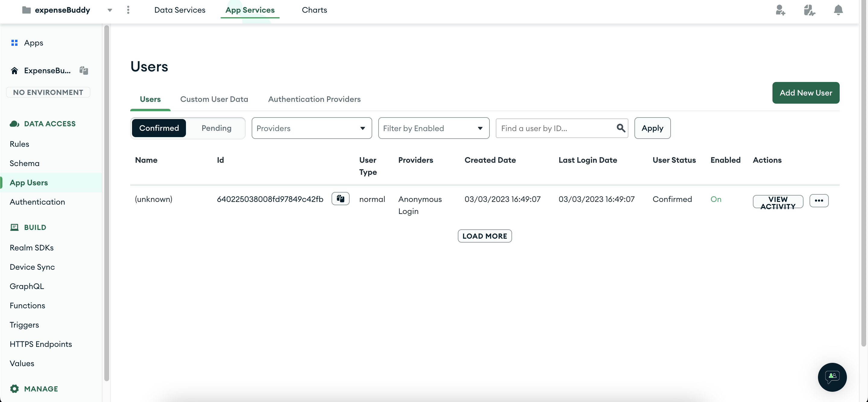Open Functions page

coord(27,305)
